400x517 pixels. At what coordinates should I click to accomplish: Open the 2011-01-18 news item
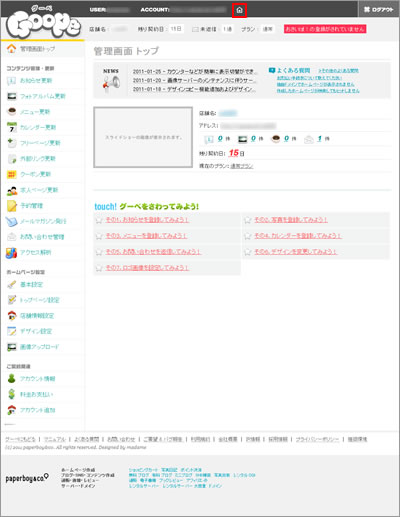click(x=194, y=89)
